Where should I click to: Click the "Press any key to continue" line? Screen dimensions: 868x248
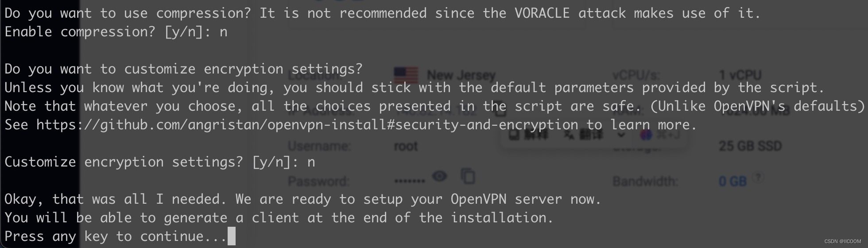tap(115, 236)
